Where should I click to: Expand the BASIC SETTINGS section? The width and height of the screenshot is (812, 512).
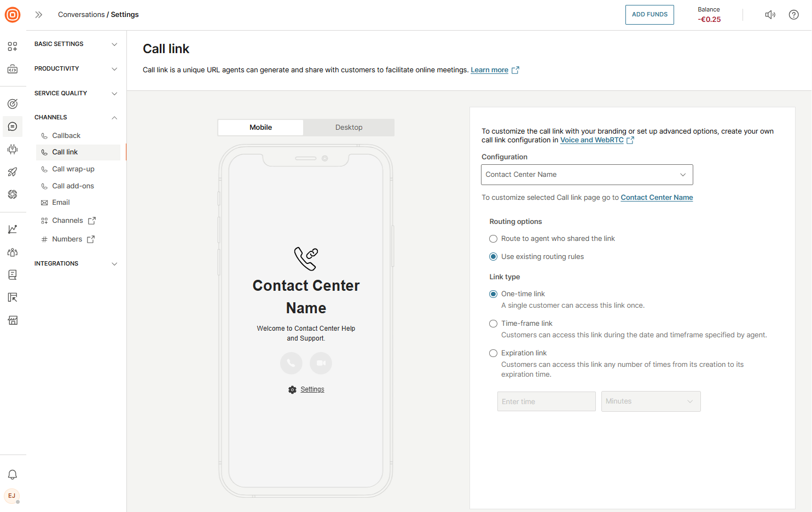[x=76, y=44]
